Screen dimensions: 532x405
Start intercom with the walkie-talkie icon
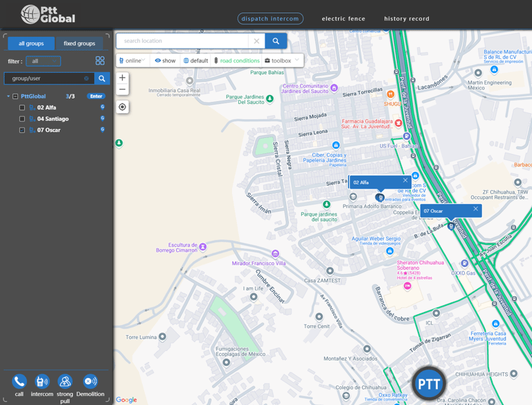point(42,381)
